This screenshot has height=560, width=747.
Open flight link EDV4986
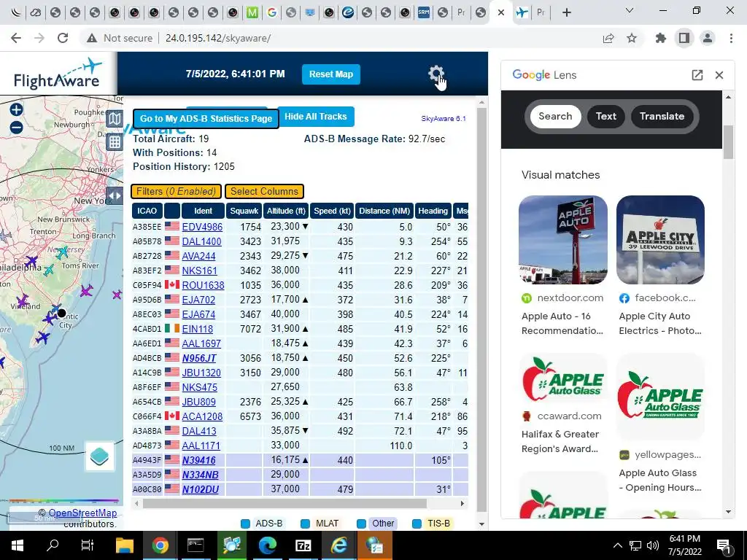click(202, 227)
